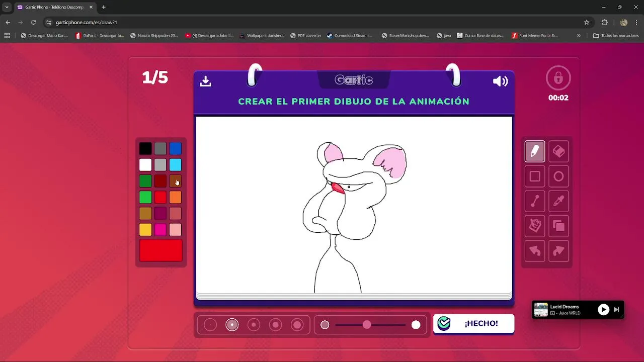This screenshot has height=362, width=644.
Task: Pick the orange color swatch
Action: (x=175, y=197)
